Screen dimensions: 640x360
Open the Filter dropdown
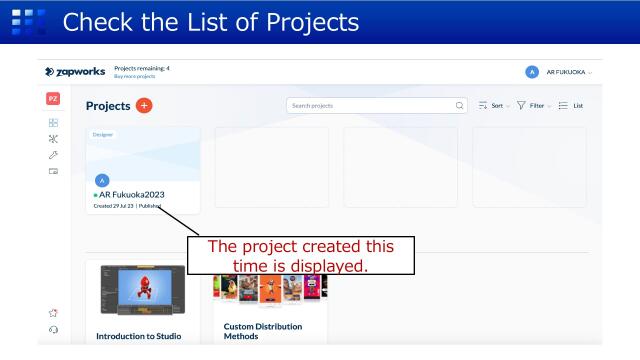(534, 106)
